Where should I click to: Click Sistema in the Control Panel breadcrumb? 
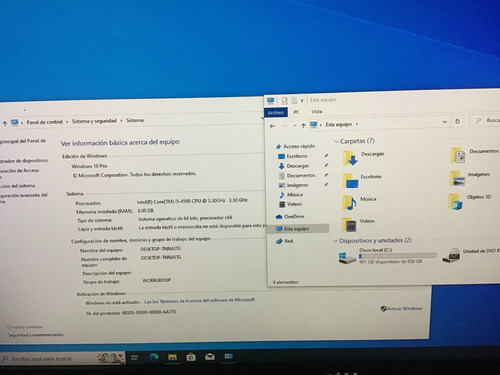[135, 120]
